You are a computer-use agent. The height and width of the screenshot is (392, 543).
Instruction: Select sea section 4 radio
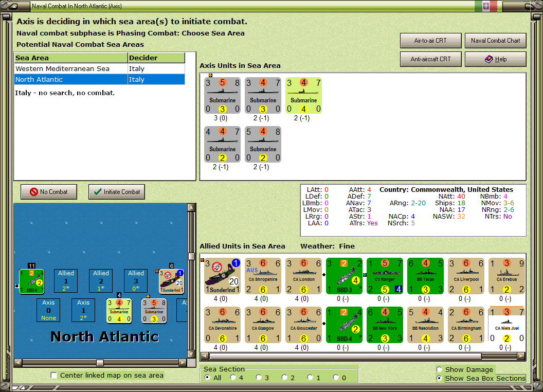[x=233, y=378]
